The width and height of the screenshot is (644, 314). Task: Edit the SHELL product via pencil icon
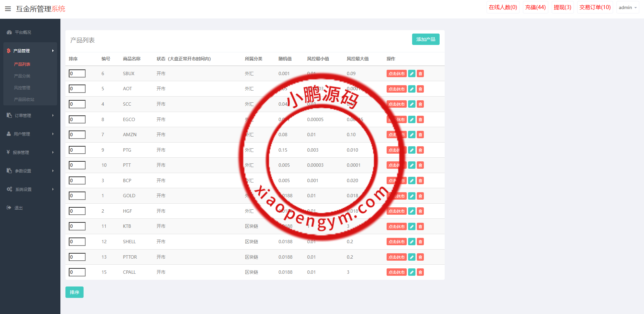click(x=411, y=242)
